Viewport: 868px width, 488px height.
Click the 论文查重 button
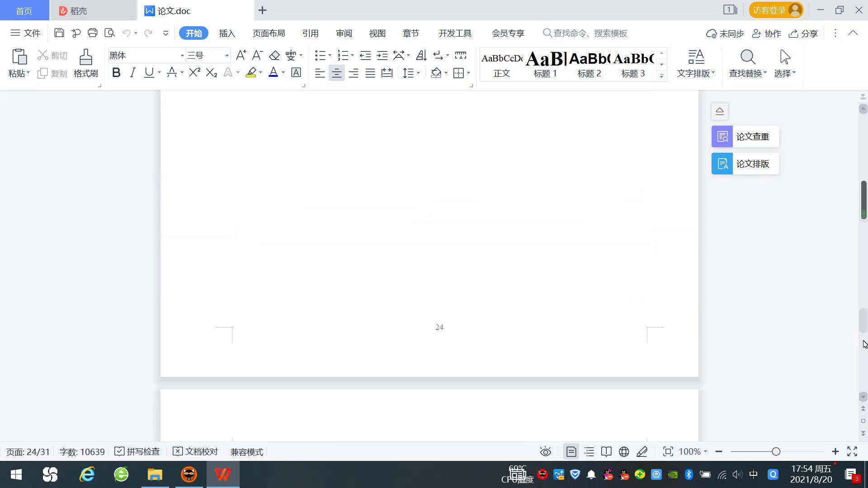(x=745, y=136)
